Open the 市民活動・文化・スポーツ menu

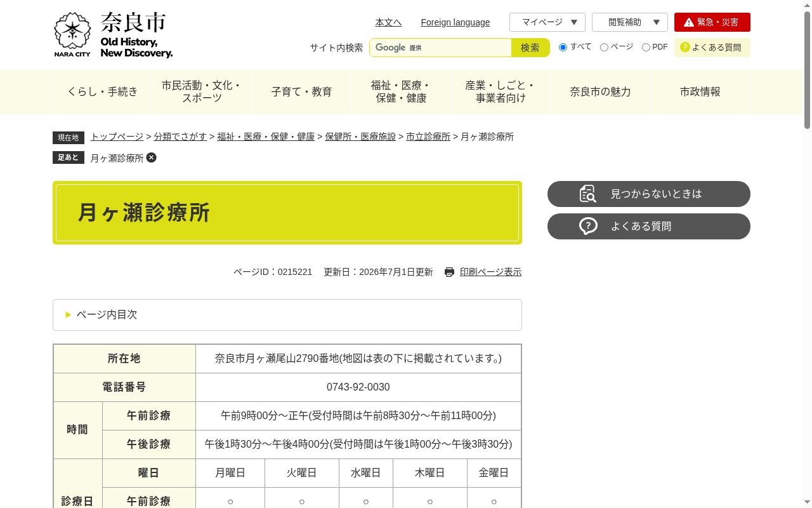point(201,92)
